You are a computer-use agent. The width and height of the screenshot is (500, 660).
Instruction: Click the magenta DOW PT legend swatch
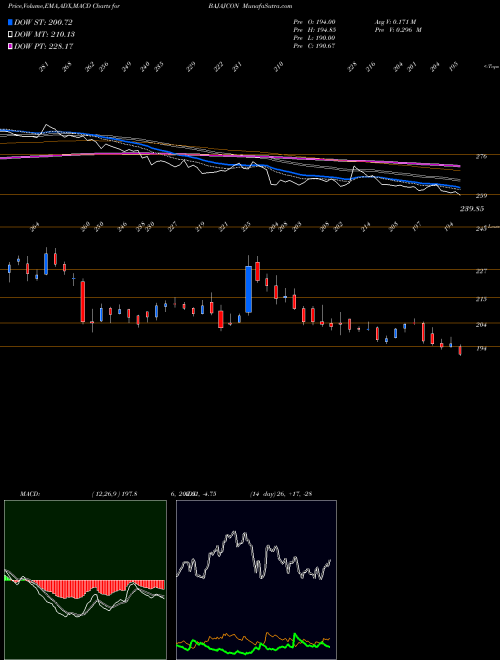click(x=10, y=46)
